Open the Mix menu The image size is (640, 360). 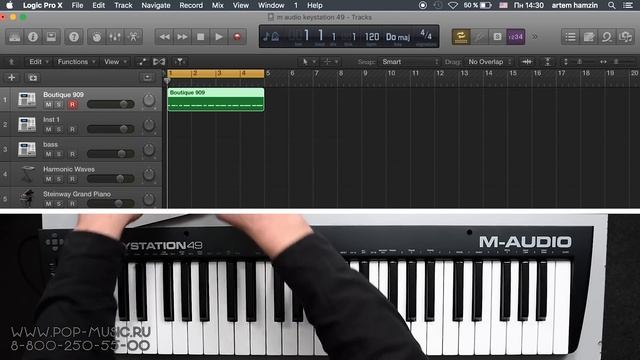click(218, 5)
